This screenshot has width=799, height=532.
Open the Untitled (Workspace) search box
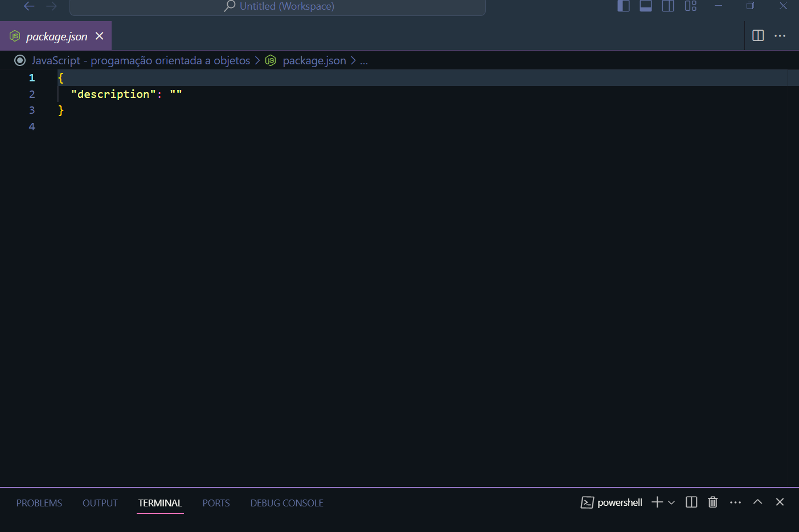pos(277,7)
